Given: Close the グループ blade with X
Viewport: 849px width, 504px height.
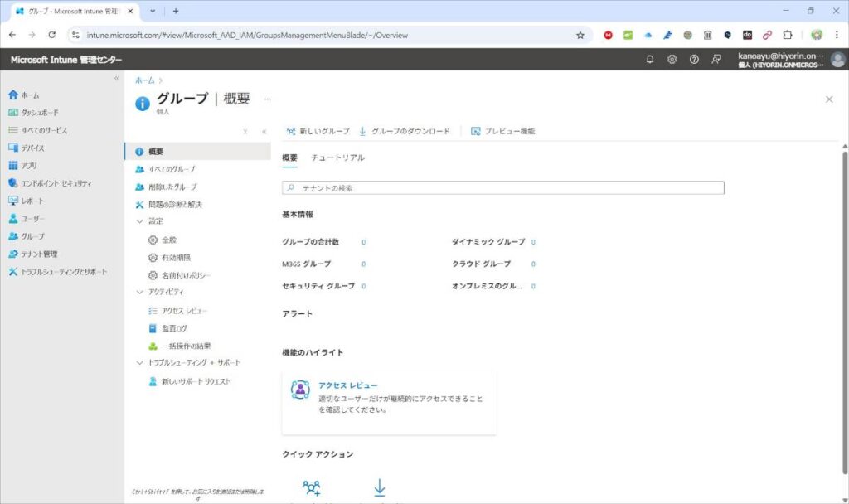Looking at the screenshot, I should [x=829, y=99].
